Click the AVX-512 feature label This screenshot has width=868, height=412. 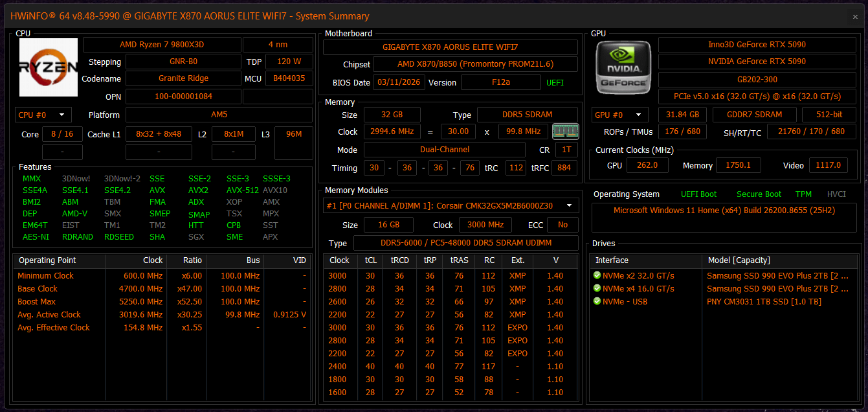pyautogui.click(x=243, y=190)
